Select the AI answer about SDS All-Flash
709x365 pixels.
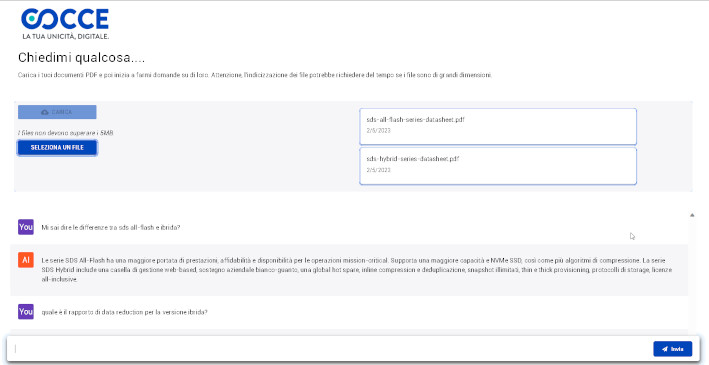(x=356, y=270)
